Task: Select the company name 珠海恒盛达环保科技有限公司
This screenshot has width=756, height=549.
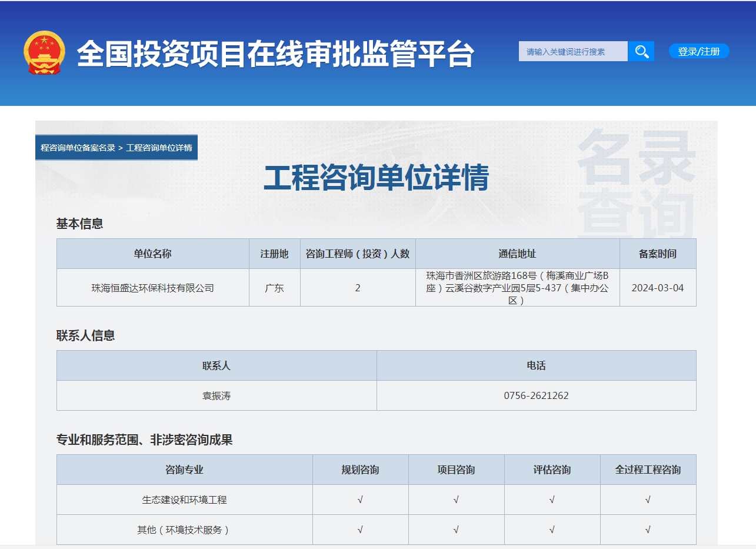Action: (x=152, y=288)
